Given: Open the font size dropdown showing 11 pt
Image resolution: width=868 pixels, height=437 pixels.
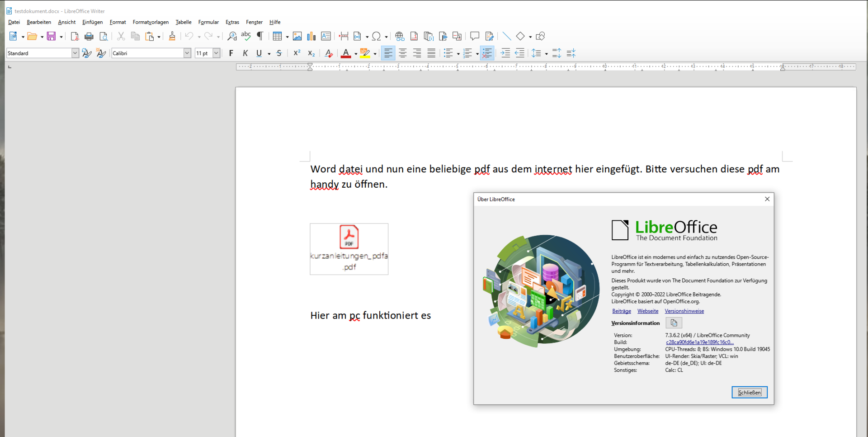Looking at the screenshot, I should tap(216, 53).
